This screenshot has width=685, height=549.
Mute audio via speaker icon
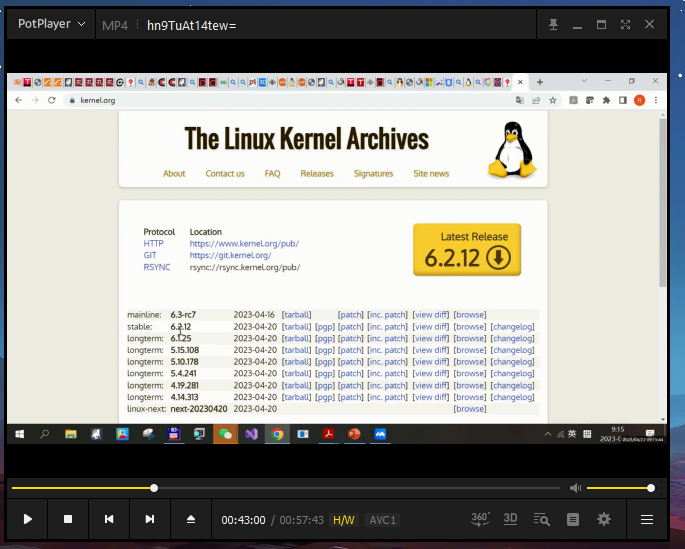click(x=575, y=488)
